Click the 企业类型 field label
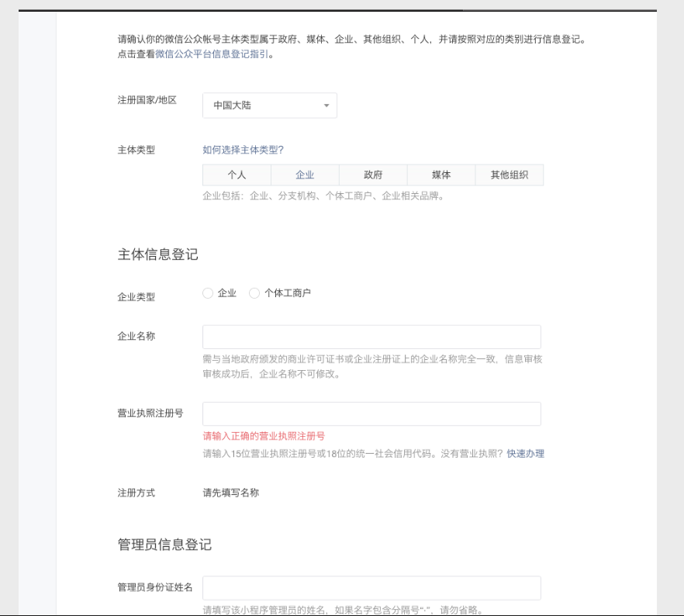The height and width of the screenshot is (616, 684). pos(136,297)
